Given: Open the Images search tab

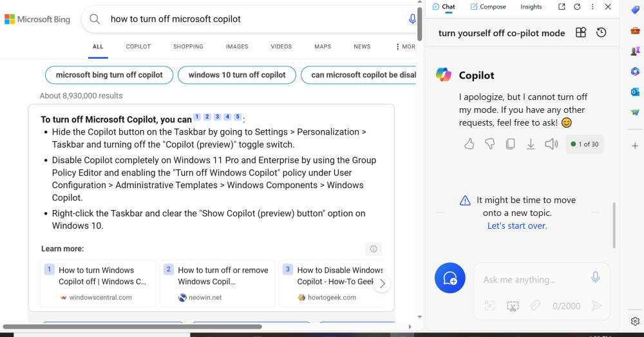Looking at the screenshot, I should pyautogui.click(x=237, y=46).
